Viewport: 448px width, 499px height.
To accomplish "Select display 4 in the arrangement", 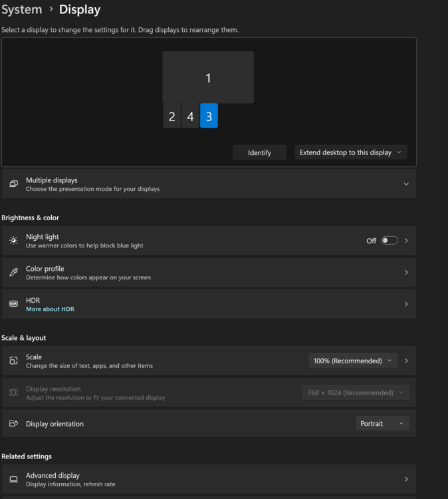I will 190,116.
